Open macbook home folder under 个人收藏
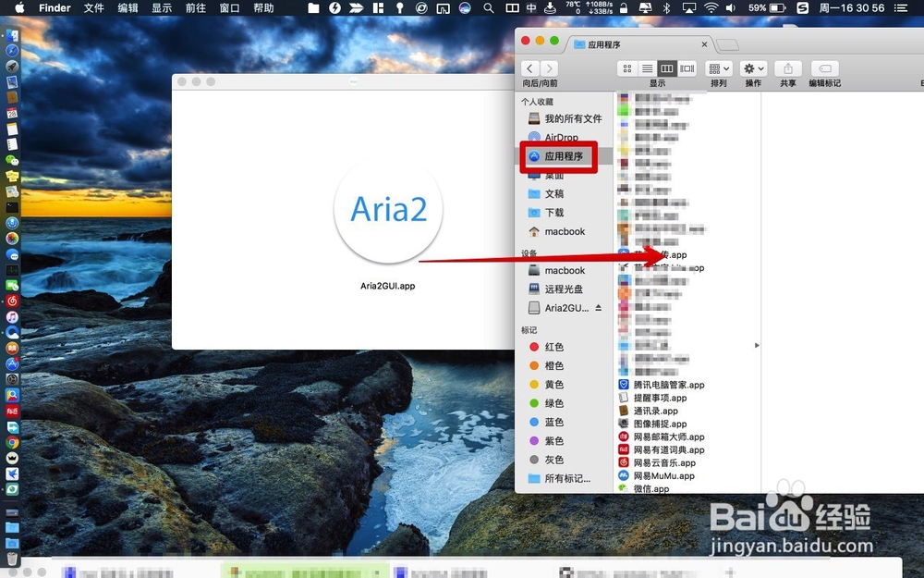The image size is (924, 578). click(565, 231)
